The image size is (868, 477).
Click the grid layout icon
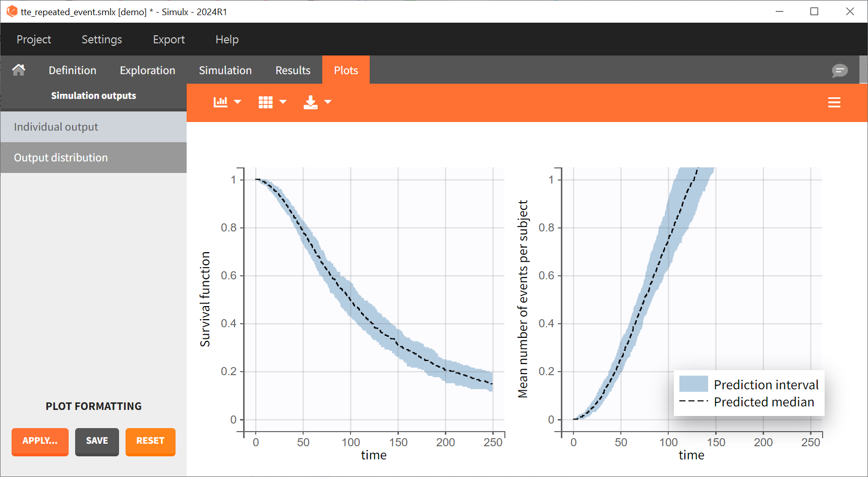click(265, 102)
